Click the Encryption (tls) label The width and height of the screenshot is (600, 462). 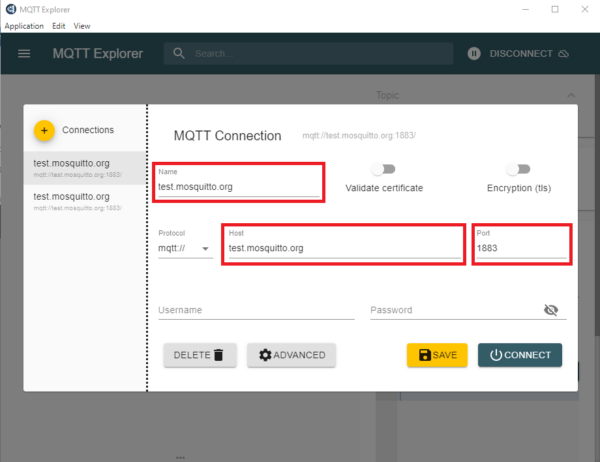pos(519,188)
